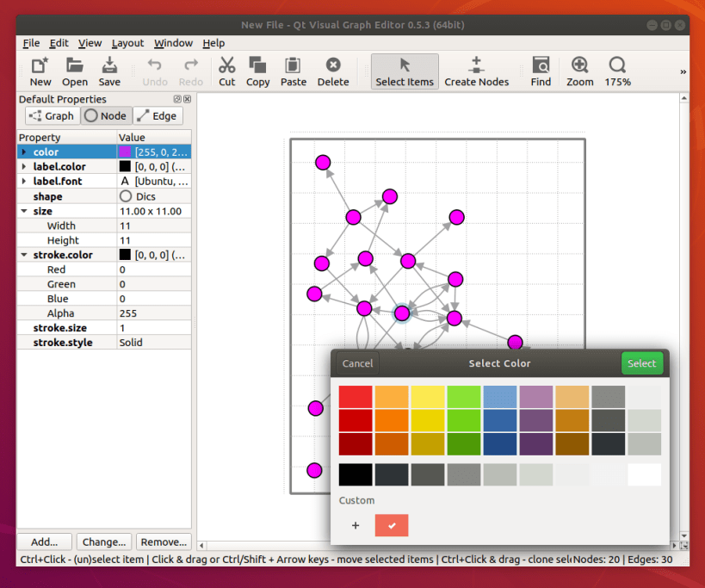This screenshot has height=588, width=705.
Task: Click the shape value Dics
Action: (154, 196)
